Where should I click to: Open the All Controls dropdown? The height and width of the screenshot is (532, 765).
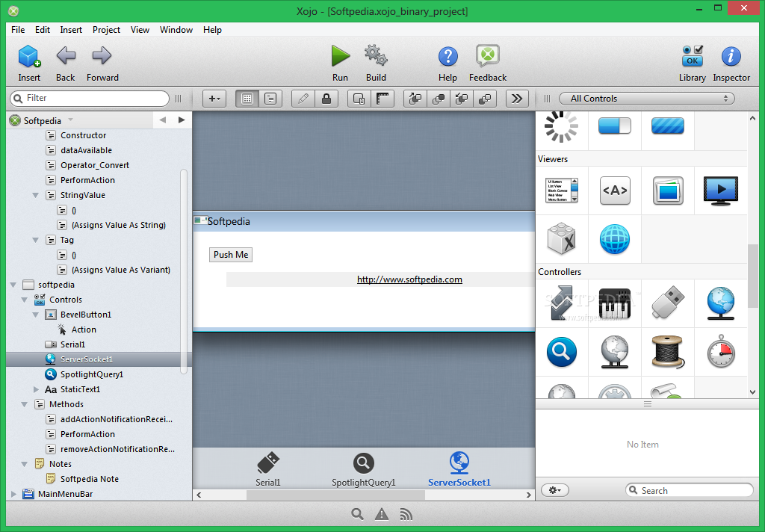pyautogui.click(x=646, y=99)
